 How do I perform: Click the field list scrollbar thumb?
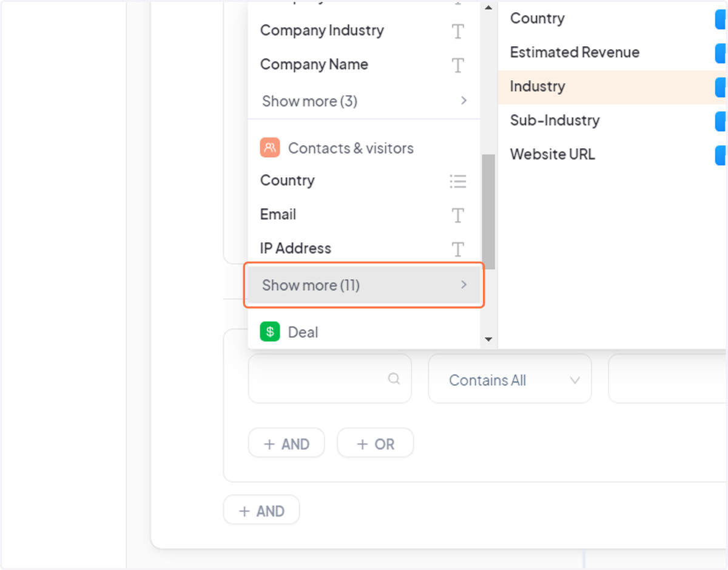[x=488, y=212]
